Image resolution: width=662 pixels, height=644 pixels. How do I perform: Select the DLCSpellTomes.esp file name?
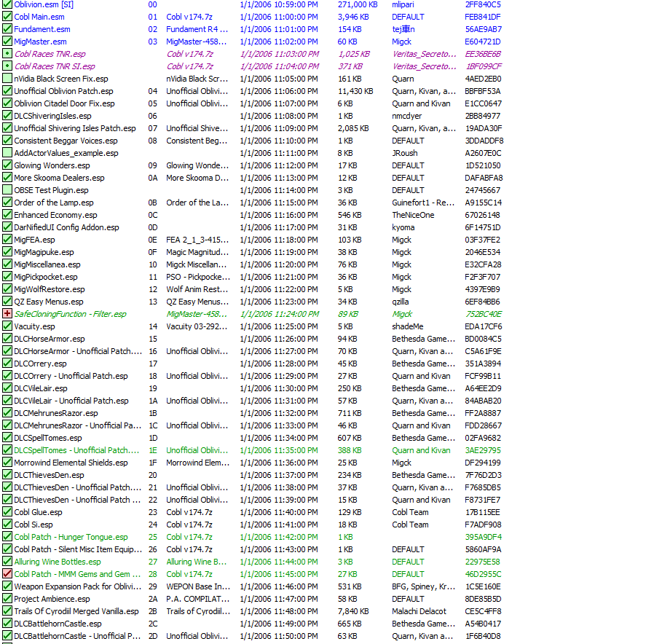point(48,438)
